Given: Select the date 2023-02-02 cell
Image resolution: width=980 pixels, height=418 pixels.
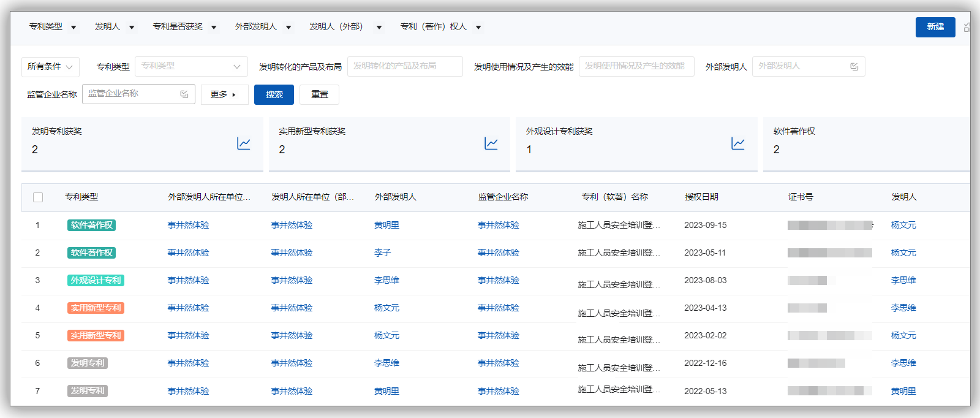Looking at the screenshot, I should tap(706, 336).
